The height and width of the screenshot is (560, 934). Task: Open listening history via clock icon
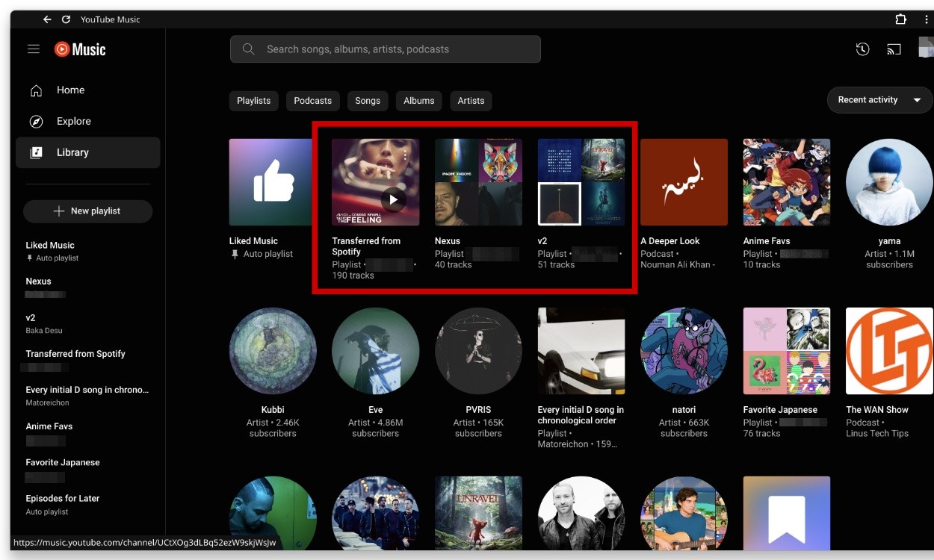point(862,49)
